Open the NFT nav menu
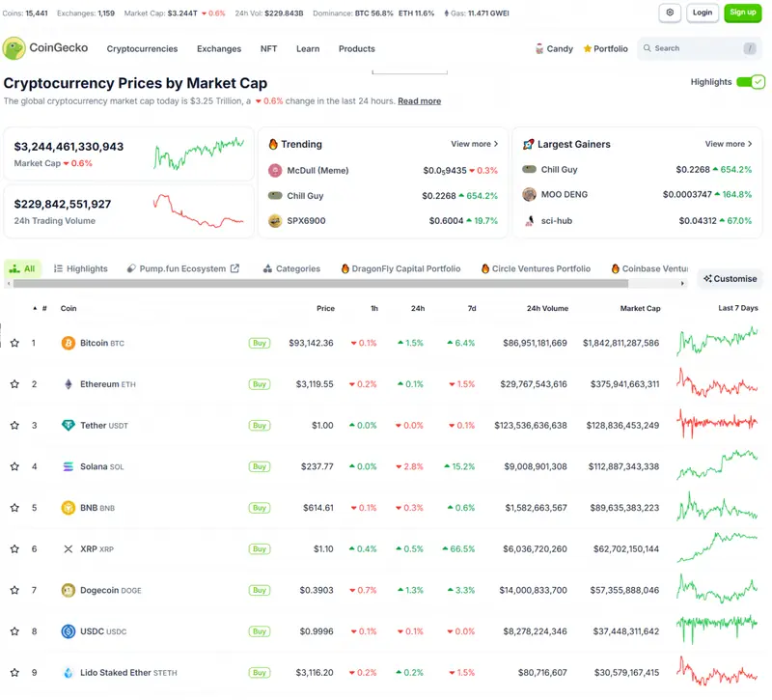 click(x=269, y=49)
